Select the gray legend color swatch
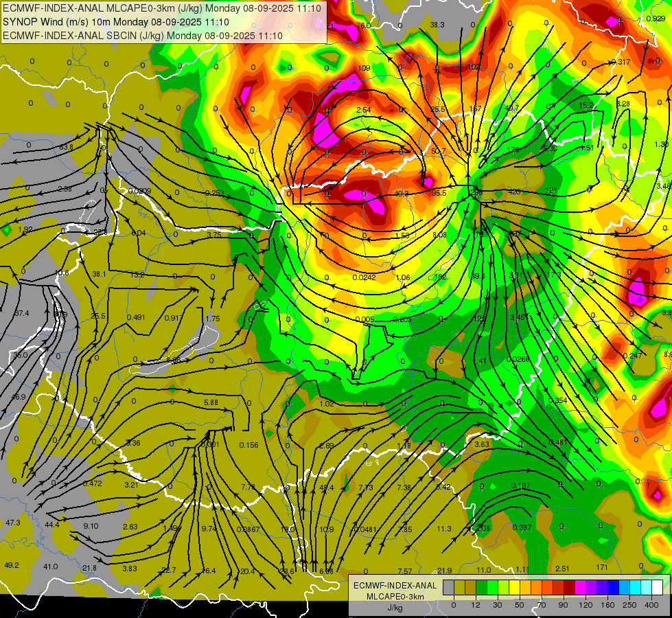Screen dimensions: 672x618 pyautogui.click(x=448, y=587)
